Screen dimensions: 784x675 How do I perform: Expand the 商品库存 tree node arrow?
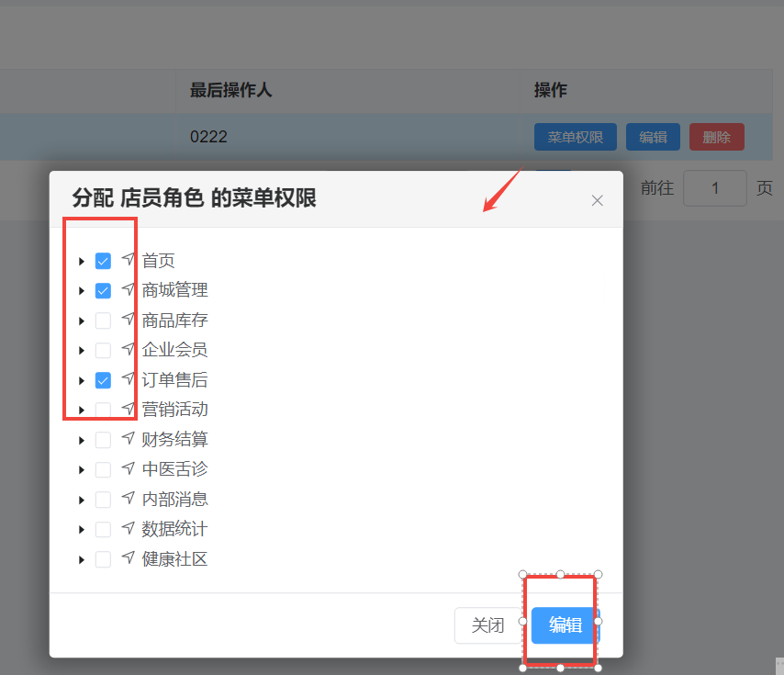(82, 321)
